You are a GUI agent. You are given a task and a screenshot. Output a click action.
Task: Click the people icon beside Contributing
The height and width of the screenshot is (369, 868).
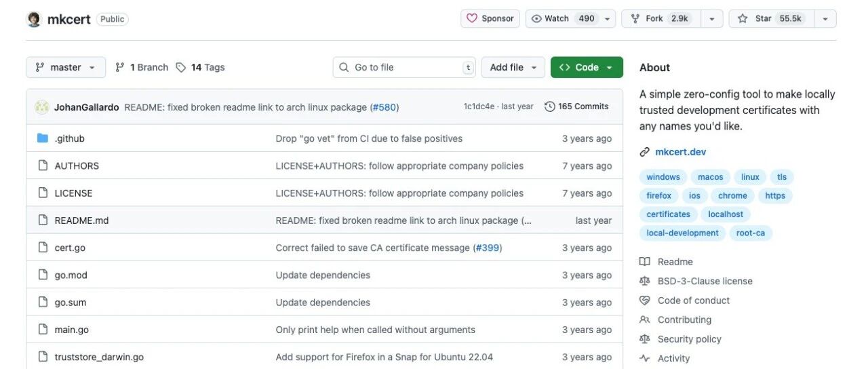[644, 319]
